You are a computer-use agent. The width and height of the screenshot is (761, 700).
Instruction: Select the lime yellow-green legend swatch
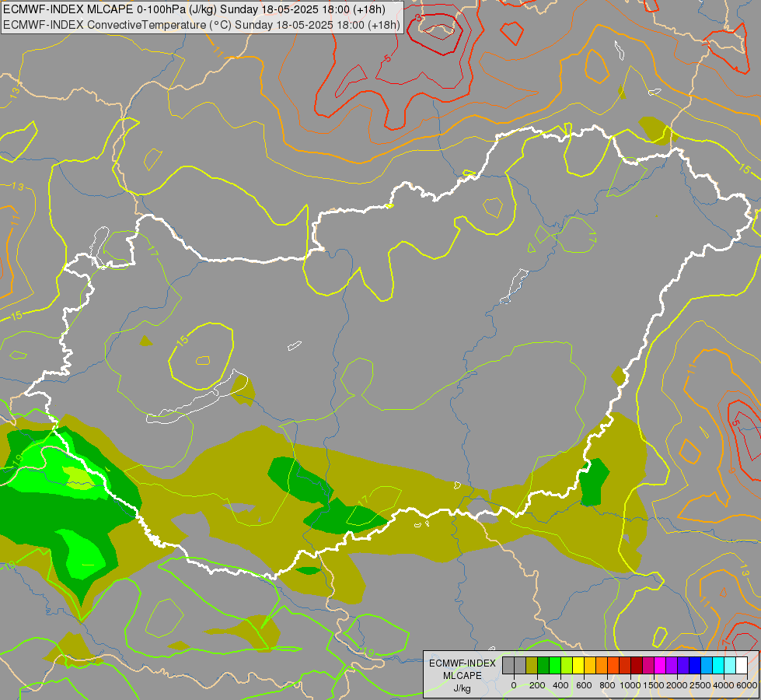[567, 665]
